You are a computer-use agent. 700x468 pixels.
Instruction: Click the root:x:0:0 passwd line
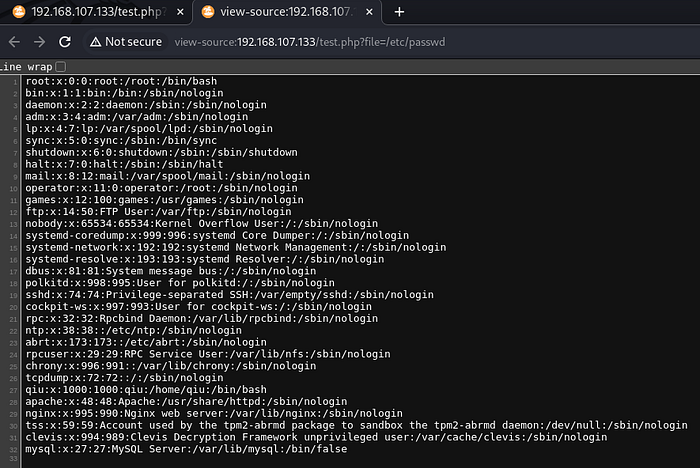(x=118, y=81)
